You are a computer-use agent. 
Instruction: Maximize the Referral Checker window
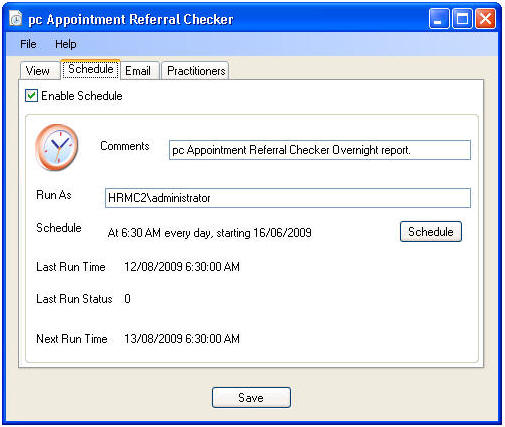click(462, 19)
